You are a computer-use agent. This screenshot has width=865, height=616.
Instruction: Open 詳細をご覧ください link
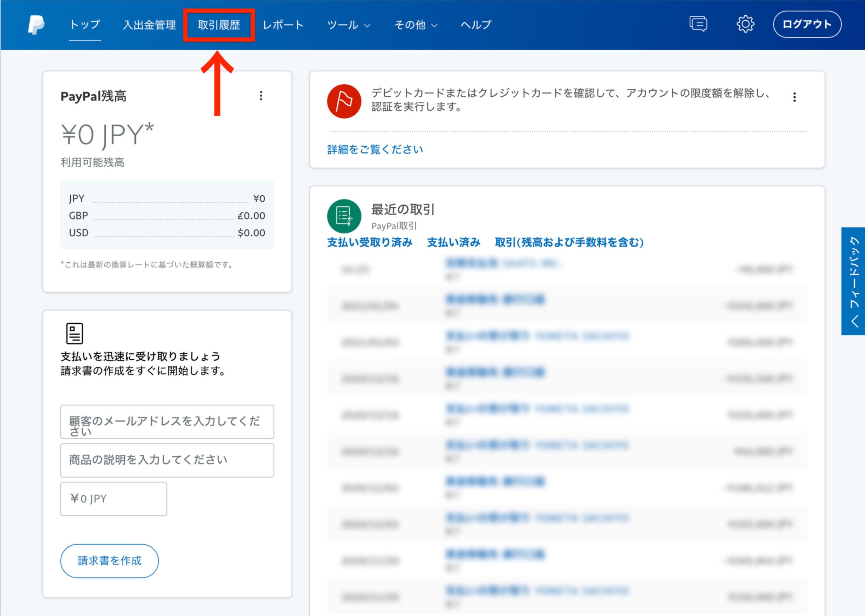[x=375, y=150]
